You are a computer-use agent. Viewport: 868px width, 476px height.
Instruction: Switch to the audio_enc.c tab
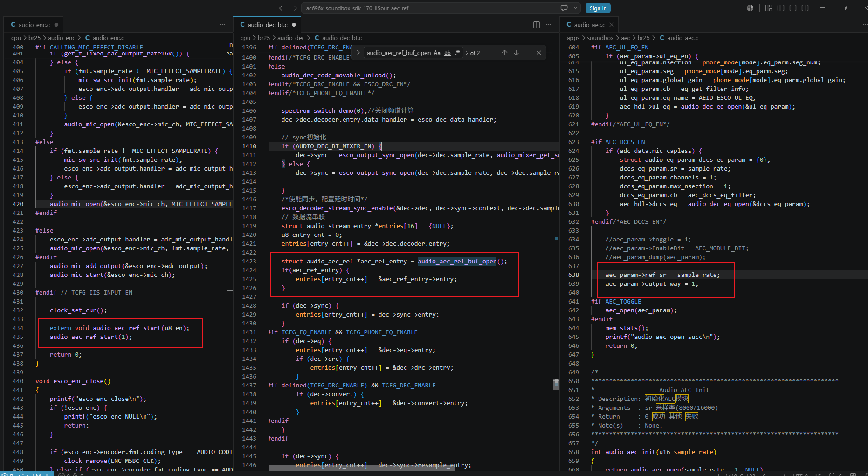(x=34, y=25)
